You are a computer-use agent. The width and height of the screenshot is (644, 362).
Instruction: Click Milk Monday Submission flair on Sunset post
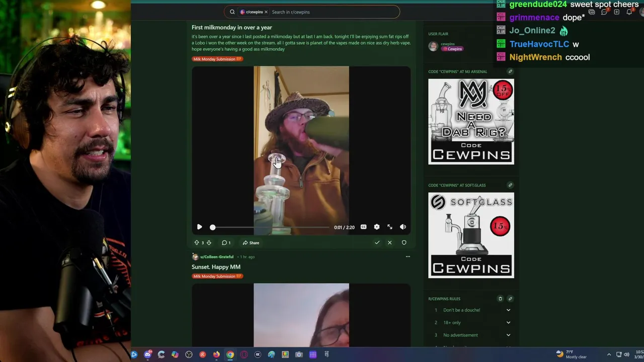click(x=217, y=276)
